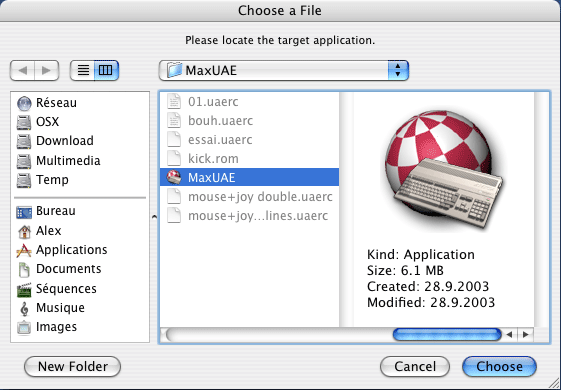This screenshot has height=390, width=561.
Task: Click the Modified: 28.9.2003 text
Action: pos(431,303)
